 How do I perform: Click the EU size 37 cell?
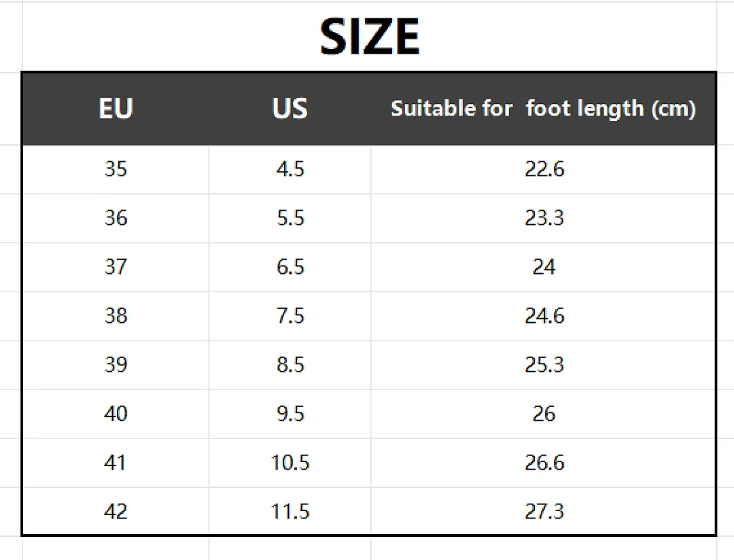click(x=116, y=266)
